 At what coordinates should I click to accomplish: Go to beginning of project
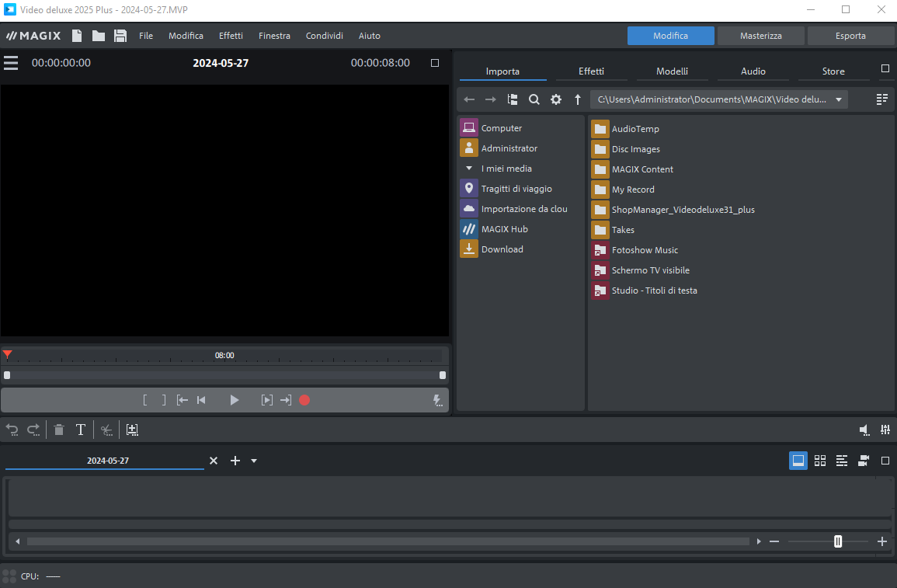pos(201,400)
